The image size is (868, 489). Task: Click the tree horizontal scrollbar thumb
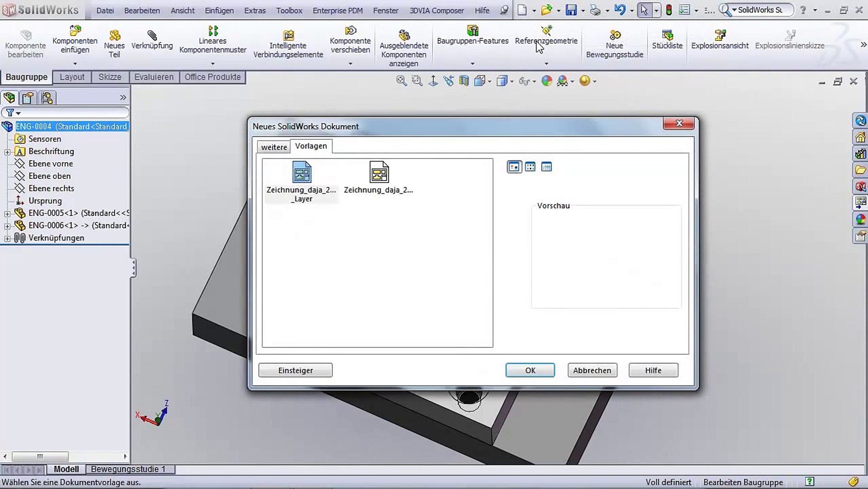(40, 456)
